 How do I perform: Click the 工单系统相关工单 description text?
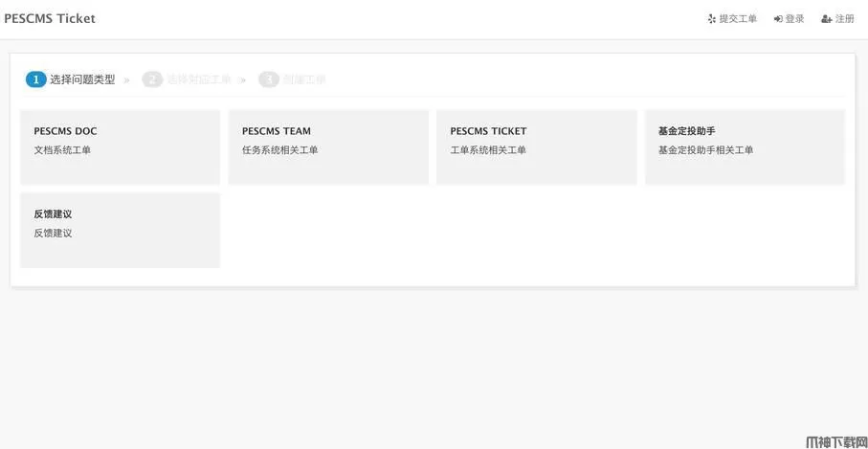[x=488, y=150]
